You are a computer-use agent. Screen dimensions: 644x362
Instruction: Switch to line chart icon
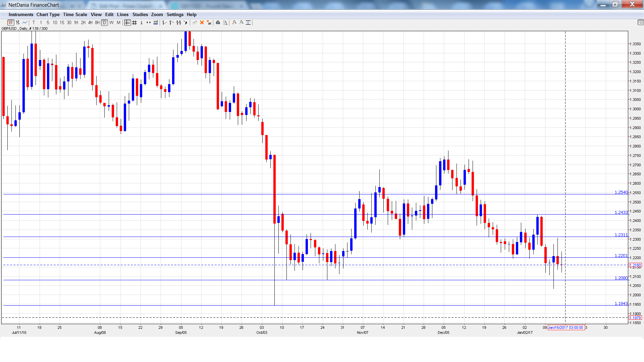pyautogui.click(x=25, y=23)
